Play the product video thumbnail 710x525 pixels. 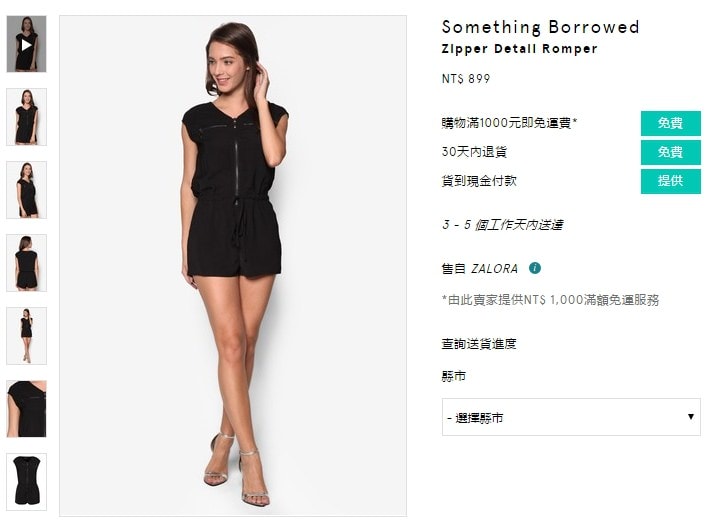(x=26, y=44)
